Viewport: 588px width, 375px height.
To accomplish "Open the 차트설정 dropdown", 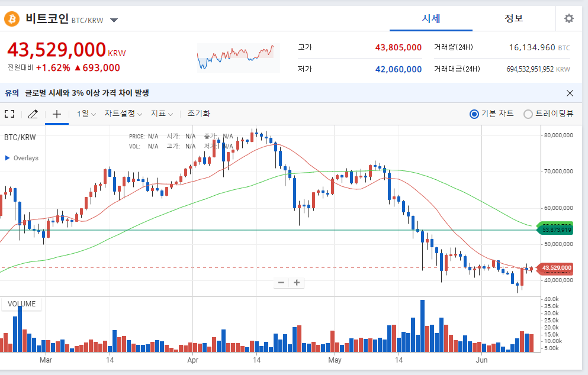I will 123,114.
